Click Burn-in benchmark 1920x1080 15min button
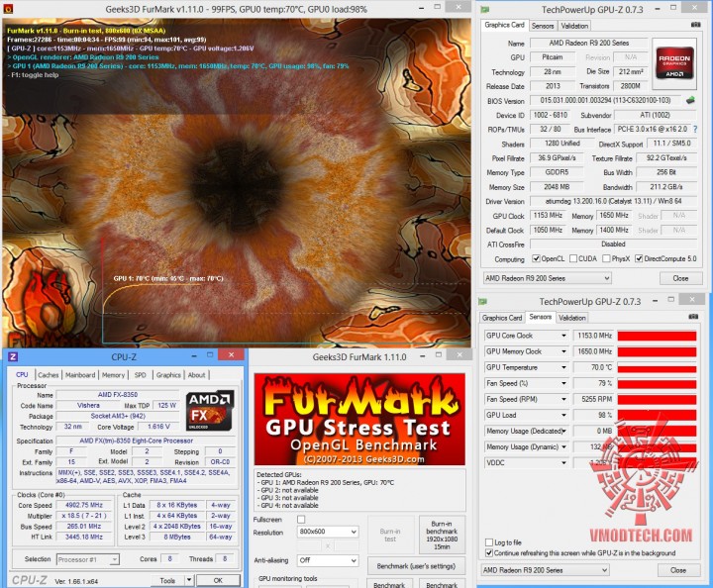 pos(442,535)
